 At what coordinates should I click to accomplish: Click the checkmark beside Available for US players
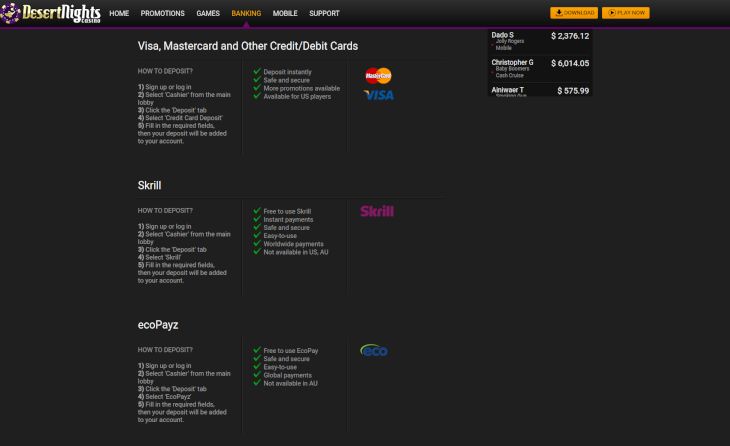[x=257, y=96]
